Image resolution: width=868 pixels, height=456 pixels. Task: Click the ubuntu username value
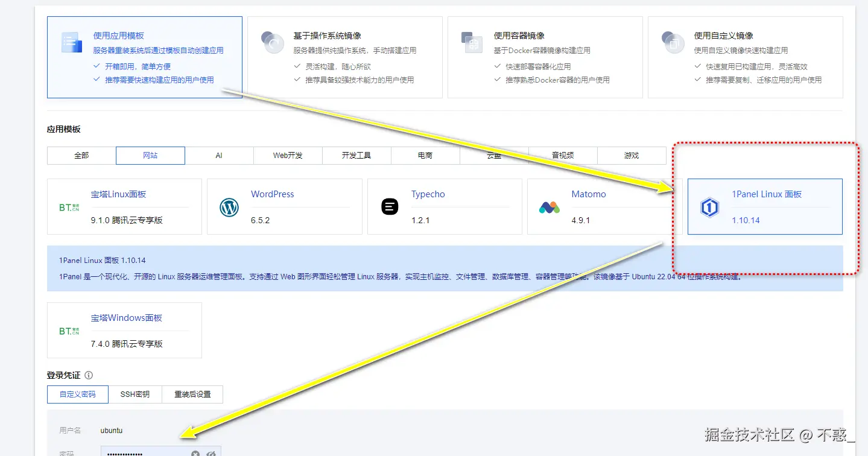point(112,431)
